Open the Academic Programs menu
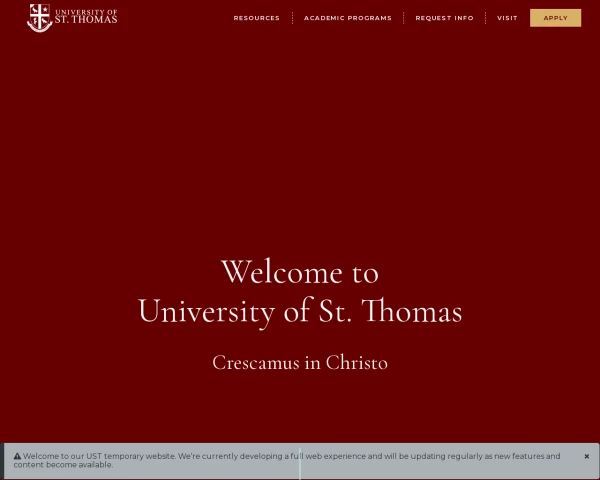Image resolution: width=600 pixels, height=480 pixels. [x=347, y=18]
